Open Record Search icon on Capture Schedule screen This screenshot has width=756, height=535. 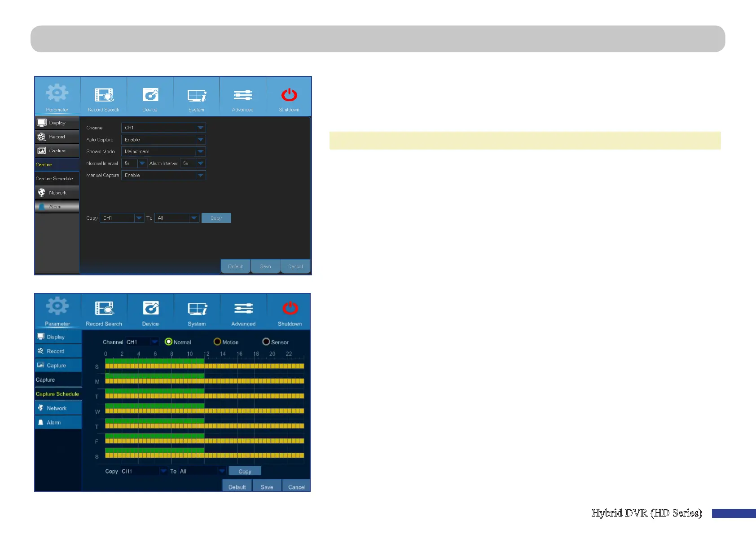coord(105,308)
